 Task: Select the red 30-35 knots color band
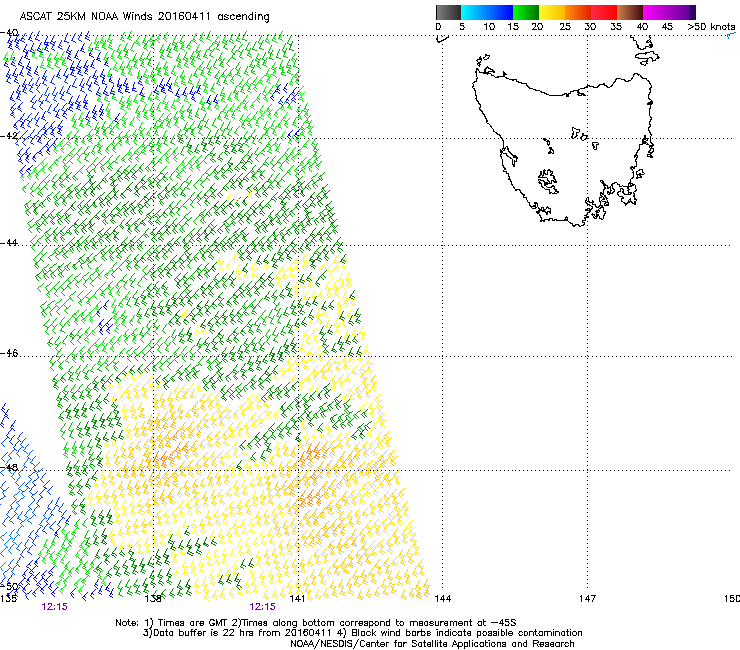tap(604, 12)
